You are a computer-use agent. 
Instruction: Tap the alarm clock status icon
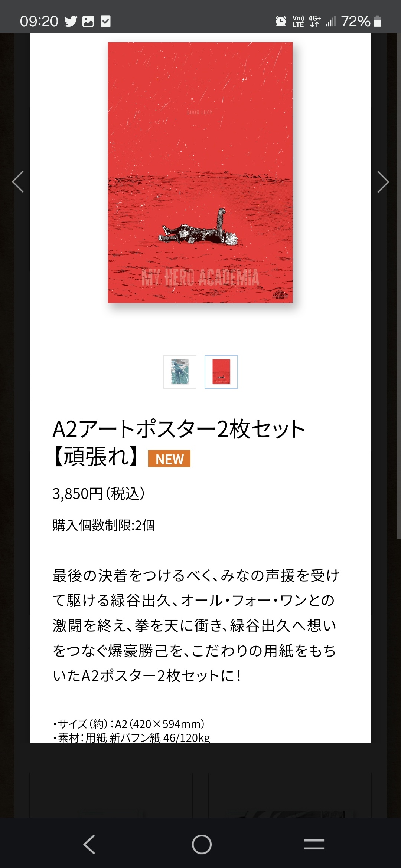(x=281, y=22)
